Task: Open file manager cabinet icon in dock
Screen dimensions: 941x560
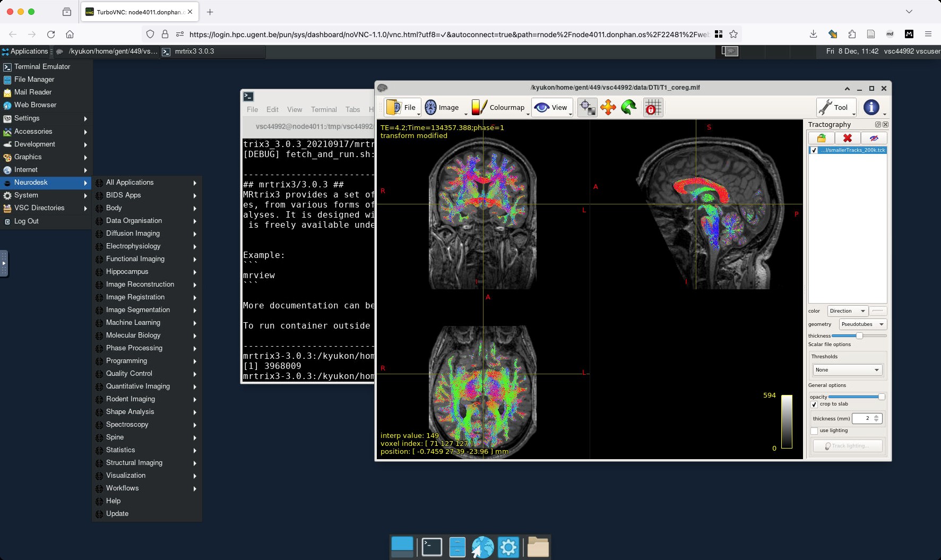Action: (457, 547)
